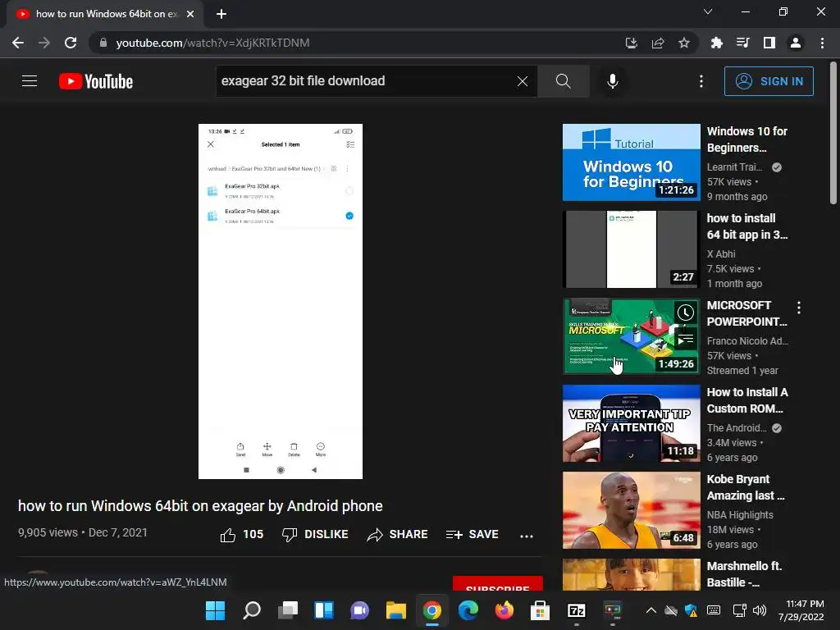
Task: Click NBA Highlights channel name
Action: coord(740,515)
